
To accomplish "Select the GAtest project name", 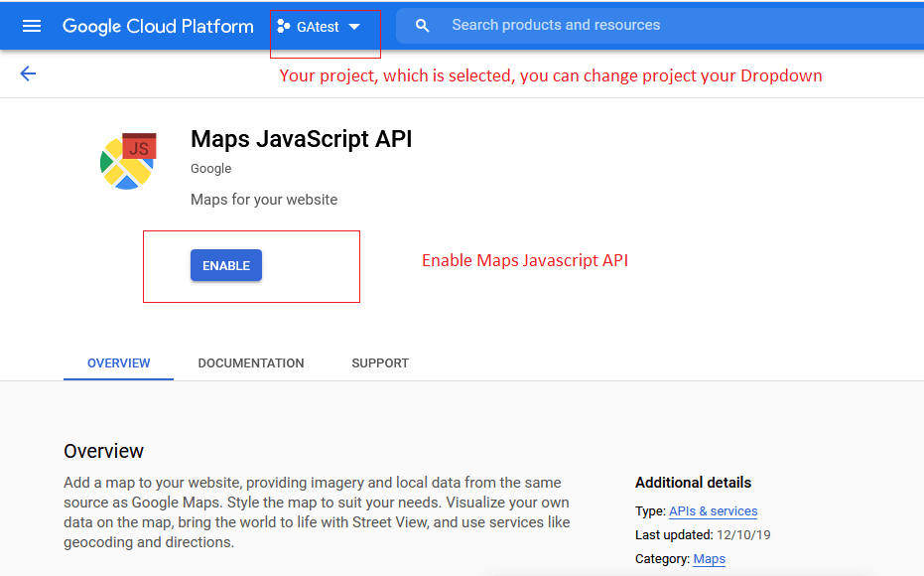I will pyautogui.click(x=318, y=27).
